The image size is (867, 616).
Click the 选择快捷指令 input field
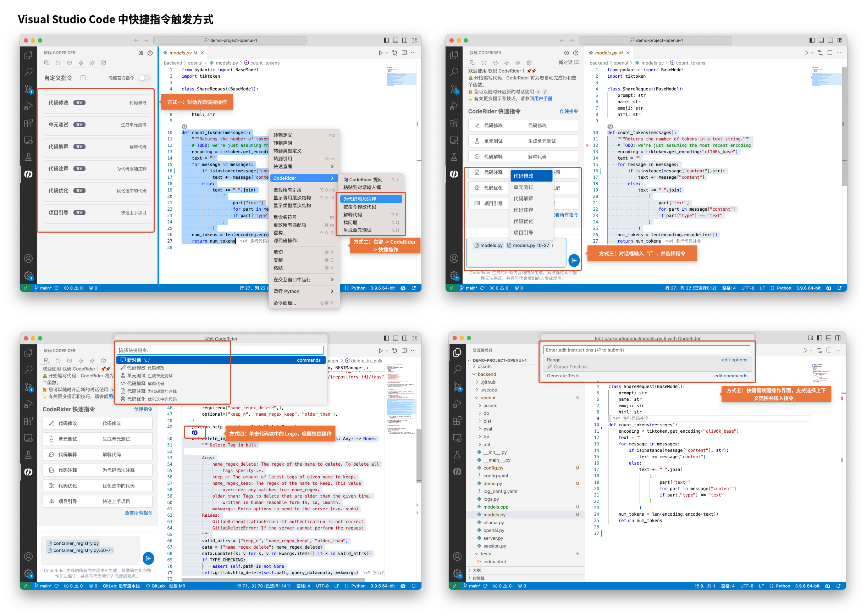coord(220,350)
